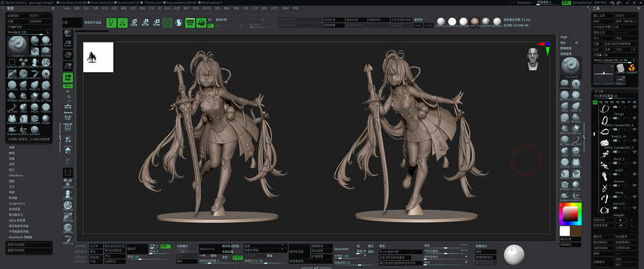Expand the SculptrisPro sub-palette
The image size is (644, 269).
coord(17,203)
